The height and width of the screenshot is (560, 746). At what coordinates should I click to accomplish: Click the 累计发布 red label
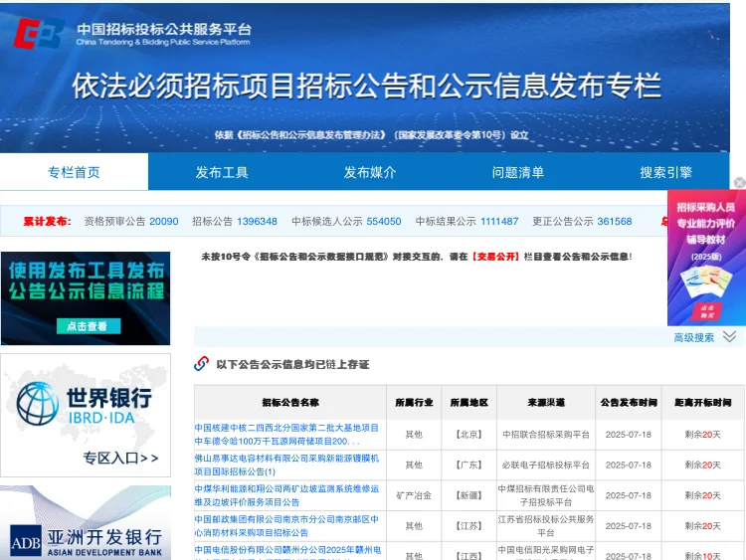coord(47,221)
